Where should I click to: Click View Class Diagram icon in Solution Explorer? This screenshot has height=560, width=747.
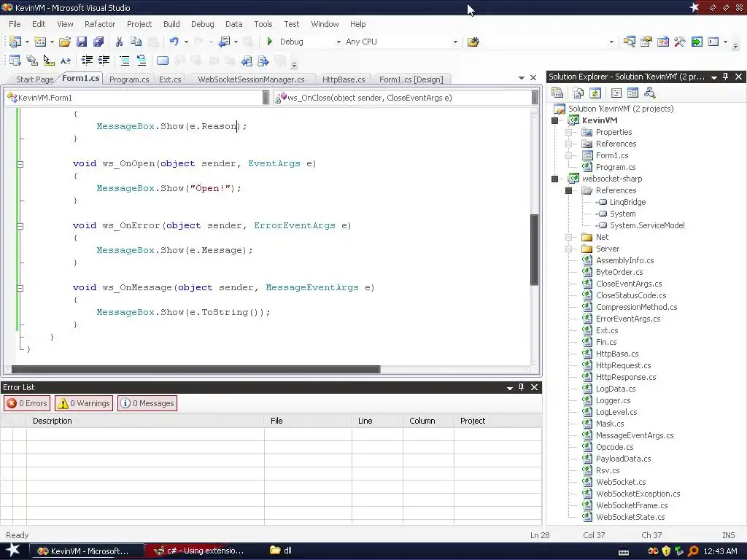pyautogui.click(x=649, y=93)
